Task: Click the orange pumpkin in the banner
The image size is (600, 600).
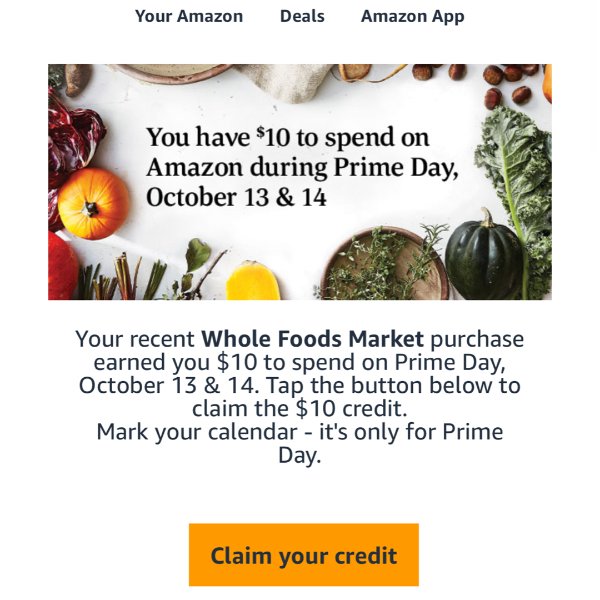Action: click(x=94, y=204)
